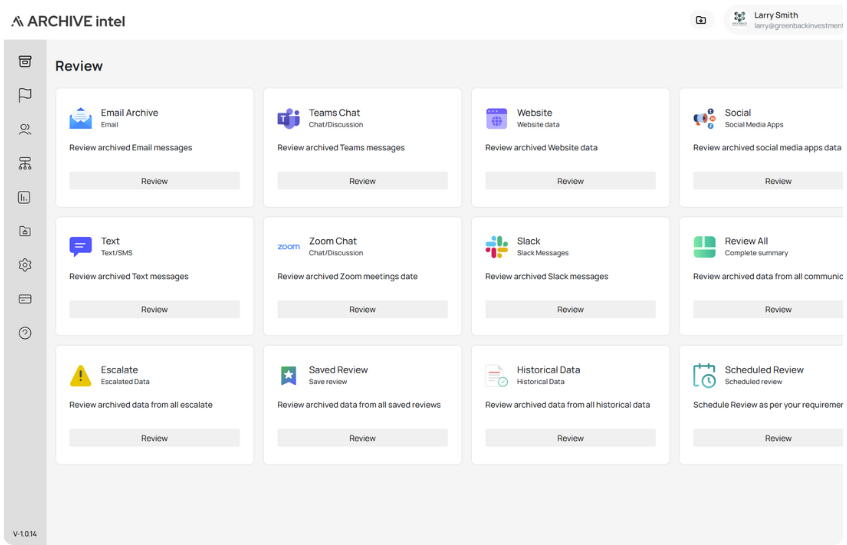847x545 pixels.
Task: Click Review button under Website
Action: [x=570, y=181]
